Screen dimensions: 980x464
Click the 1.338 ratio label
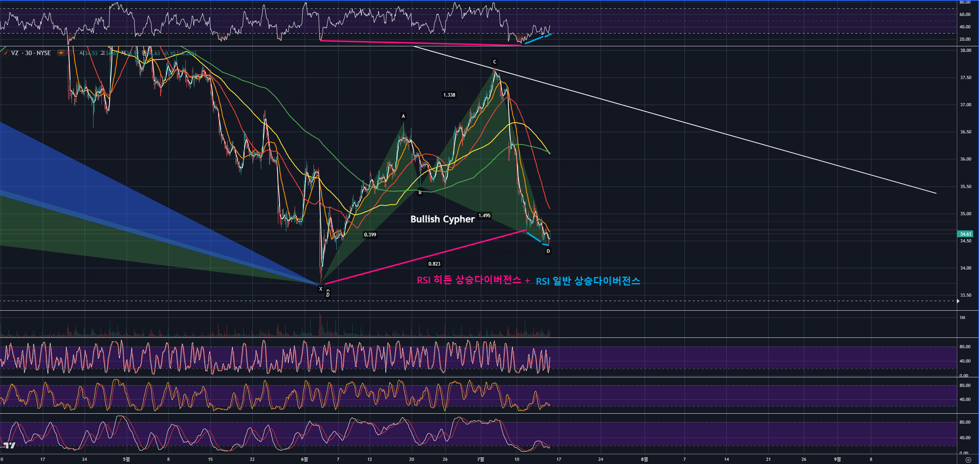[449, 95]
